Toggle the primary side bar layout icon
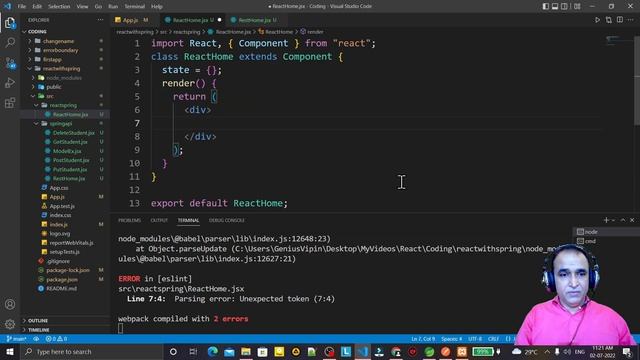 click(x=546, y=6)
